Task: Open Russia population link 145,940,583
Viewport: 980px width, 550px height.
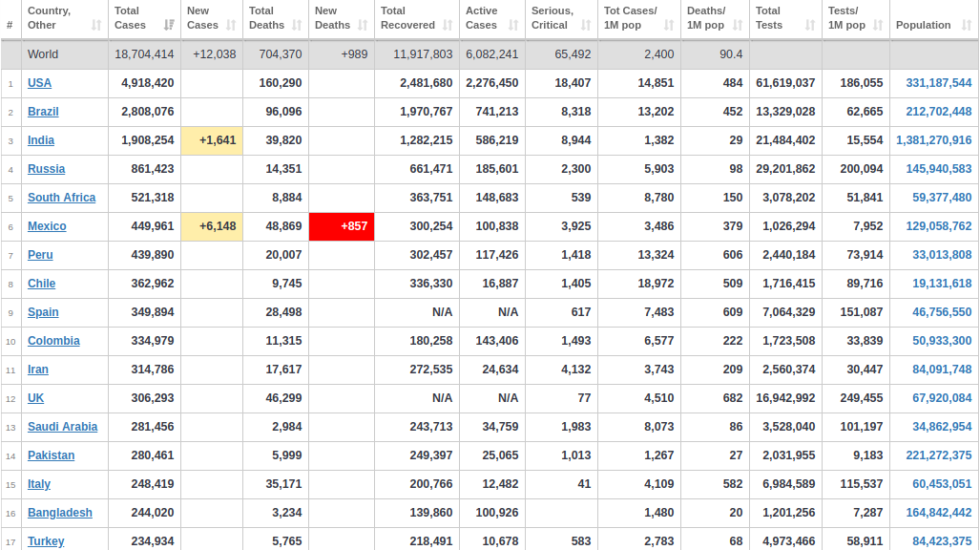Action: click(x=939, y=169)
